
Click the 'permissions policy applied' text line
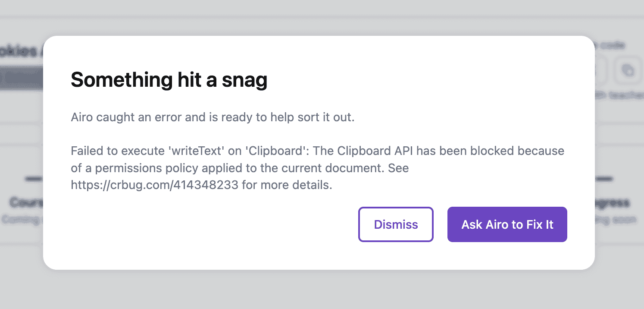pyautogui.click(x=240, y=168)
